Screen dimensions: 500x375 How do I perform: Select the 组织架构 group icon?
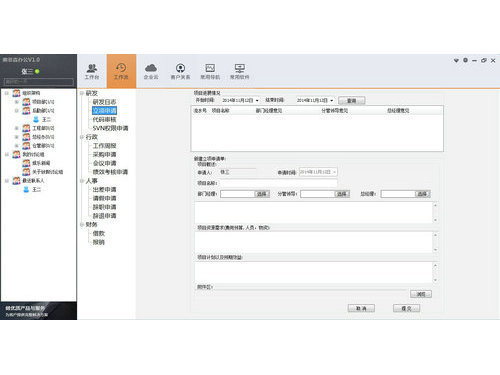(x=16, y=93)
